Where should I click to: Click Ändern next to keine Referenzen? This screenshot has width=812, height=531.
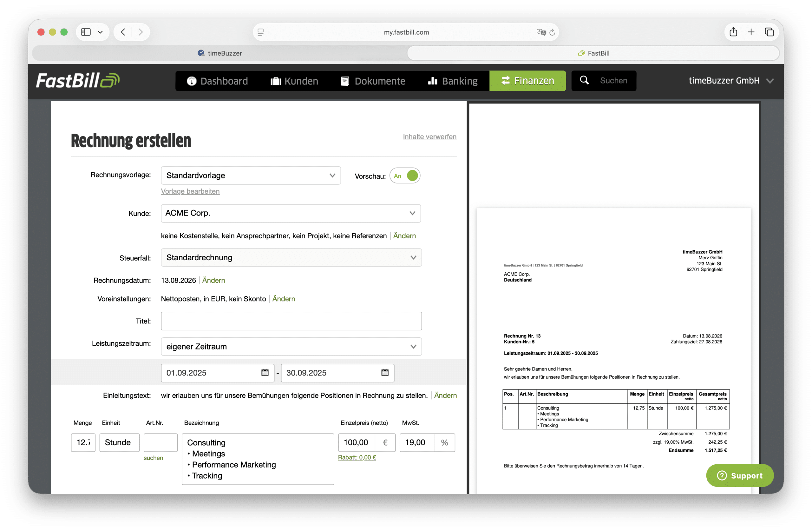click(x=404, y=236)
